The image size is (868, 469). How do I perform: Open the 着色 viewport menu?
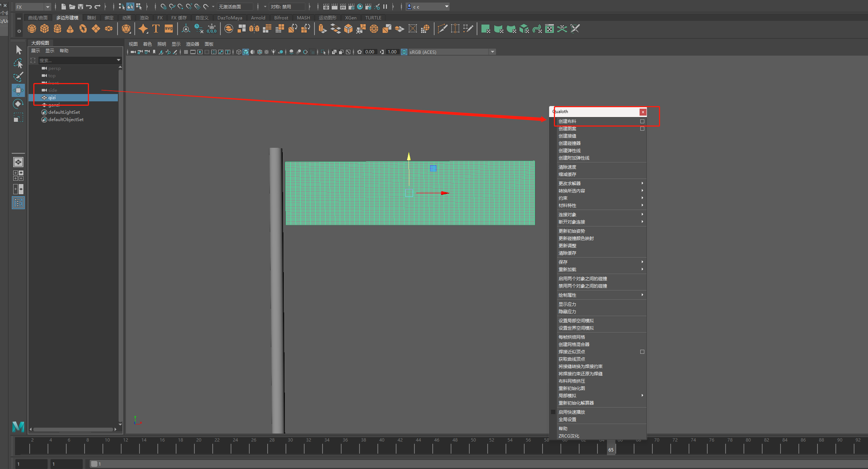pos(147,44)
